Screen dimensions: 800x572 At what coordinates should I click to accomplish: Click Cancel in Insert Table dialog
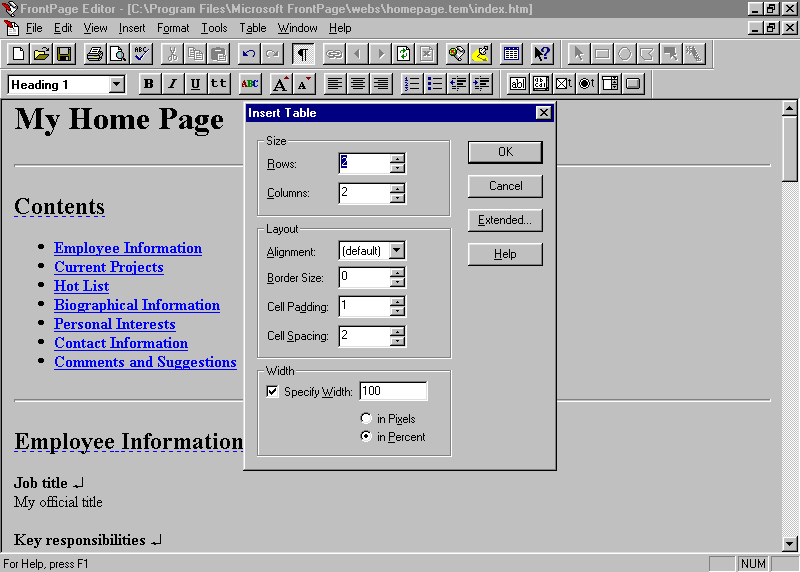click(x=505, y=186)
